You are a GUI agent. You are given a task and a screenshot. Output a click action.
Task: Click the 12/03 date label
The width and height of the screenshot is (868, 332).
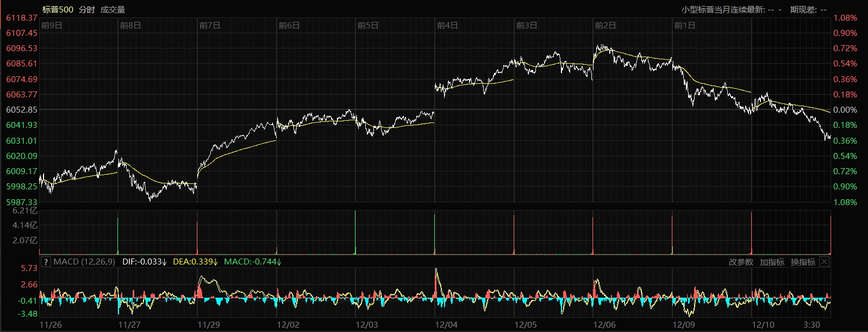pyautogui.click(x=367, y=325)
